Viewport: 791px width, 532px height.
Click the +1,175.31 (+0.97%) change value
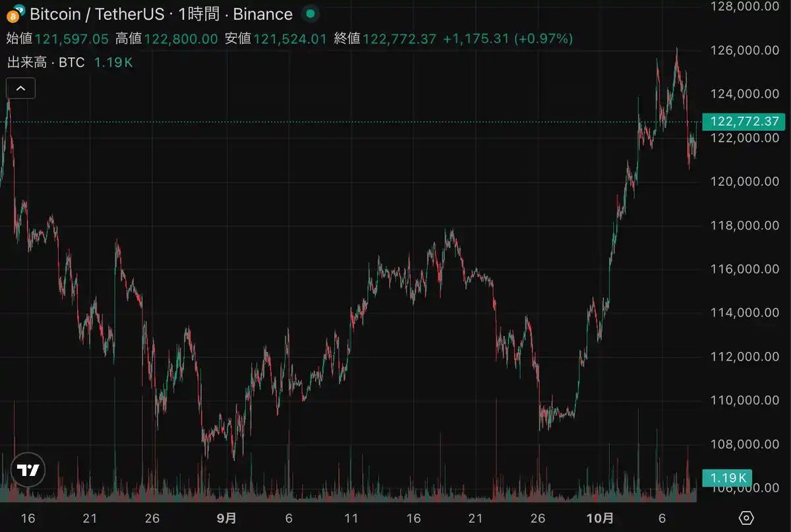point(508,39)
